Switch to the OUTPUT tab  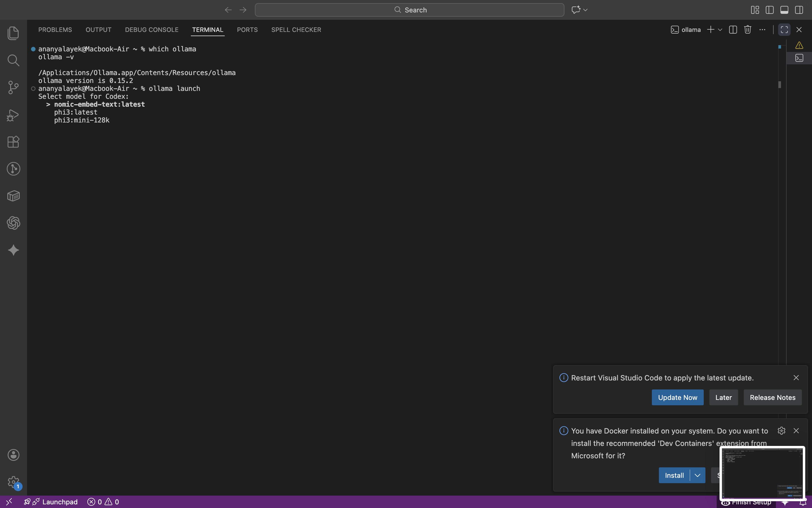tap(98, 30)
